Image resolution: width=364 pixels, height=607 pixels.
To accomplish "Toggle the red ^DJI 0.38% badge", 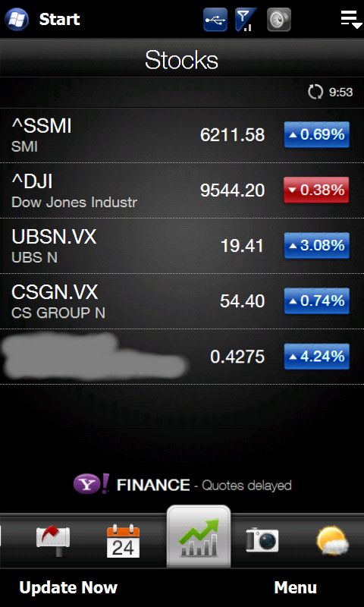I will coord(316,190).
